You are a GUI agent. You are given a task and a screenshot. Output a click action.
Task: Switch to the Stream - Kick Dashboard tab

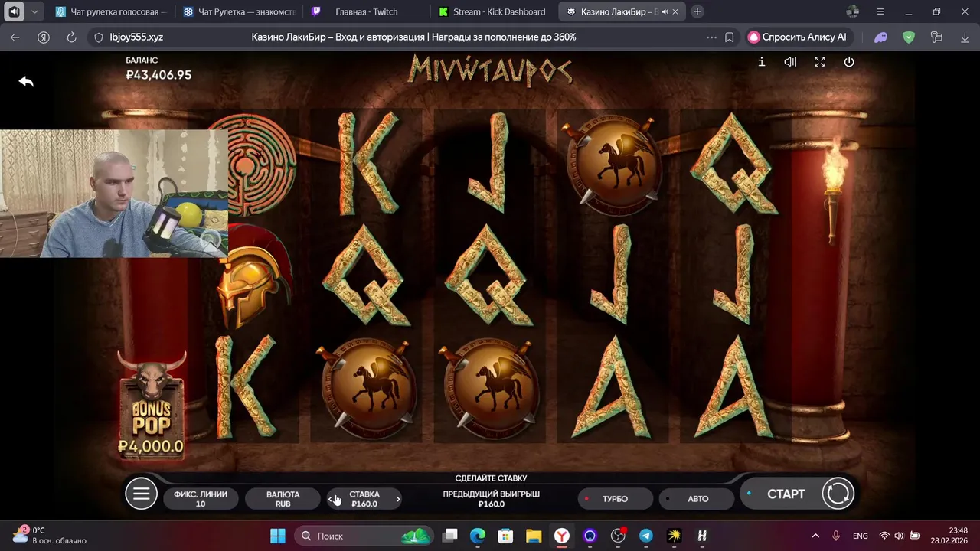pyautogui.click(x=495, y=11)
